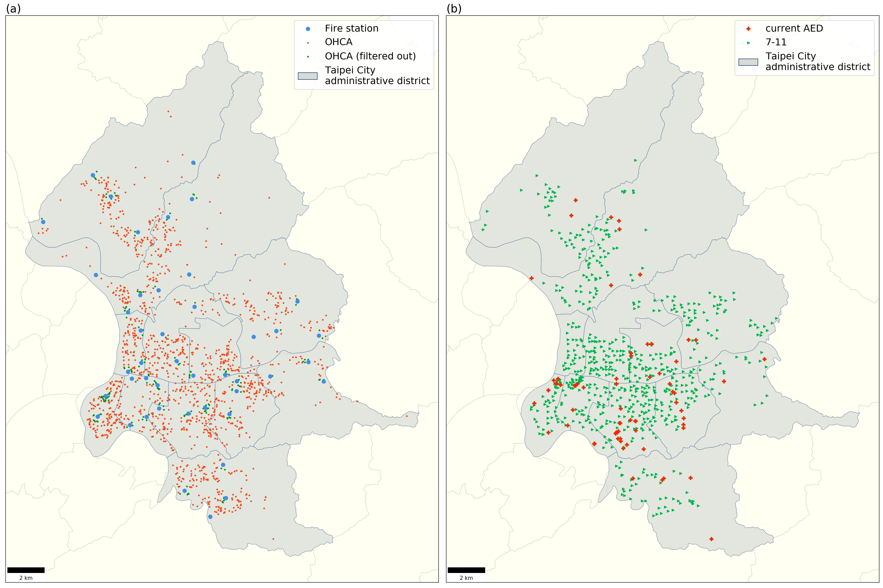The width and height of the screenshot is (883, 588).
Task: Click the Taipei City district swatch in legend (a)
Action: (307, 76)
